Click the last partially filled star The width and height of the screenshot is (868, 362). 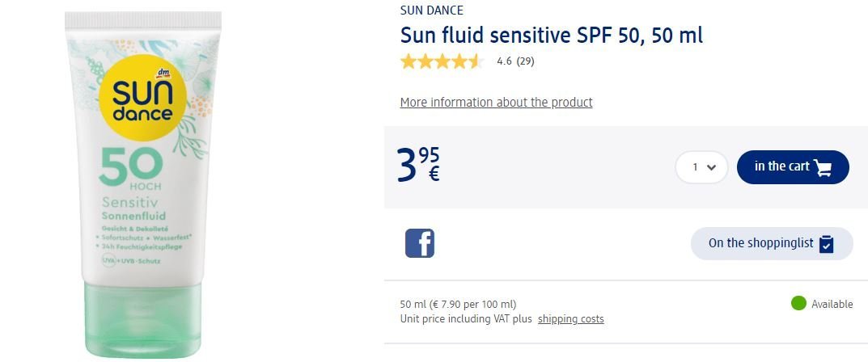[x=476, y=61]
